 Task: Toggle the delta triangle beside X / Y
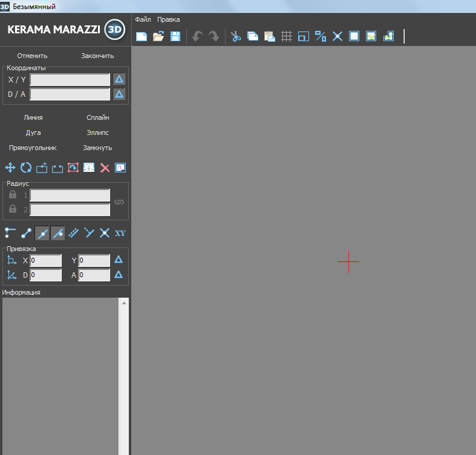[119, 79]
